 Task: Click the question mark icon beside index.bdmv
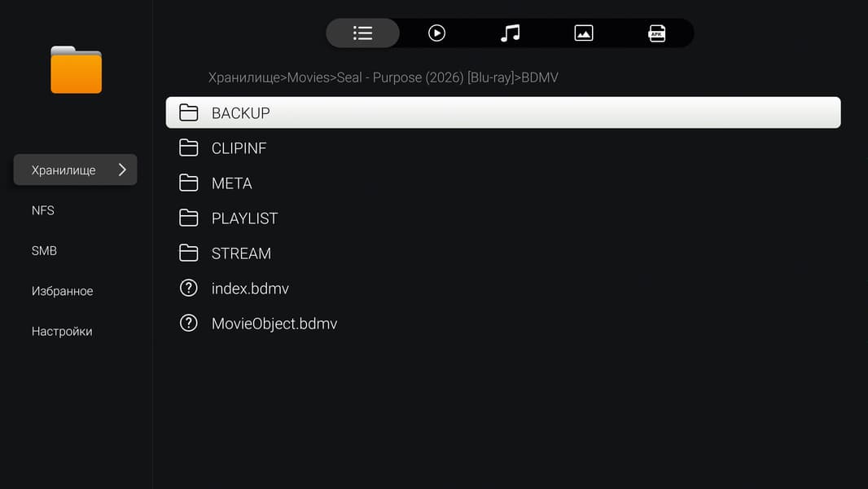pos(189,289)
